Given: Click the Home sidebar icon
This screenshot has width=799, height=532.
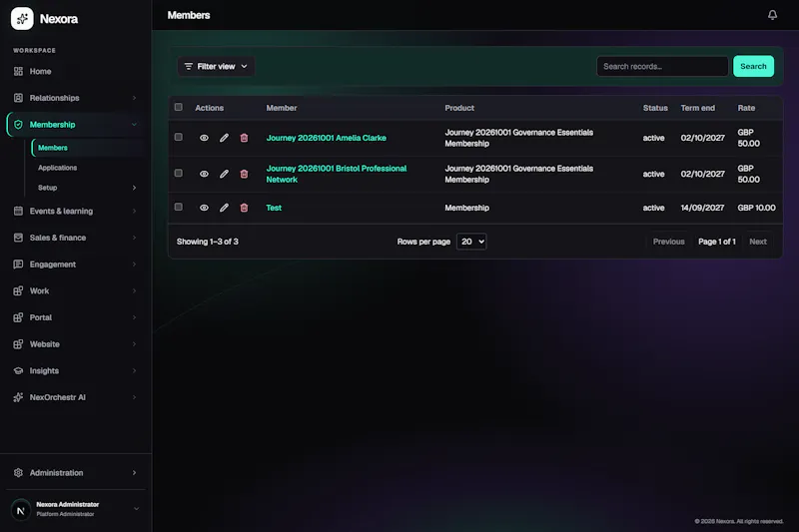Looking at the screenshot, I should coord(18,71).
